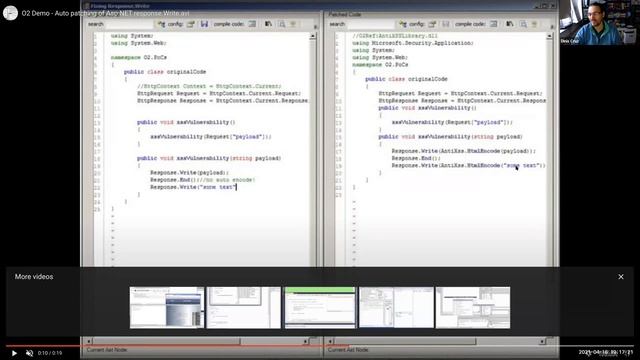Click the right editor compile code button
Screen dimensions: 640x360
[x=470, y=24]
